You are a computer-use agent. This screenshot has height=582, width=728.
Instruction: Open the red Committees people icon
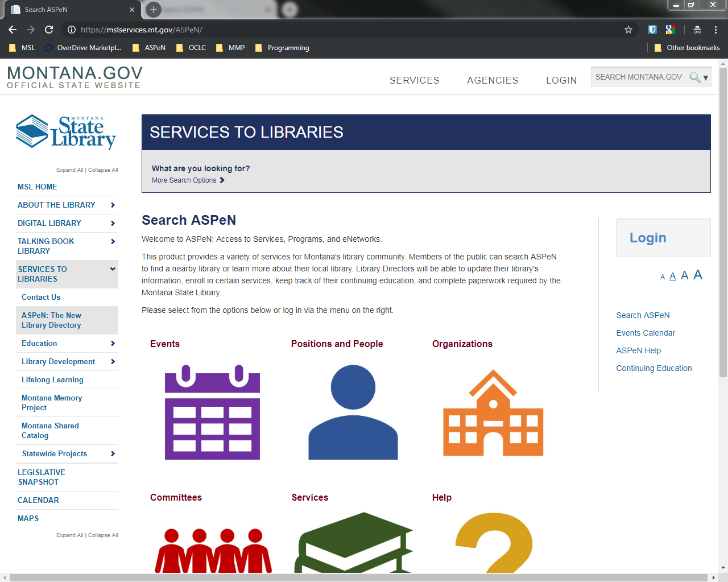213,550
